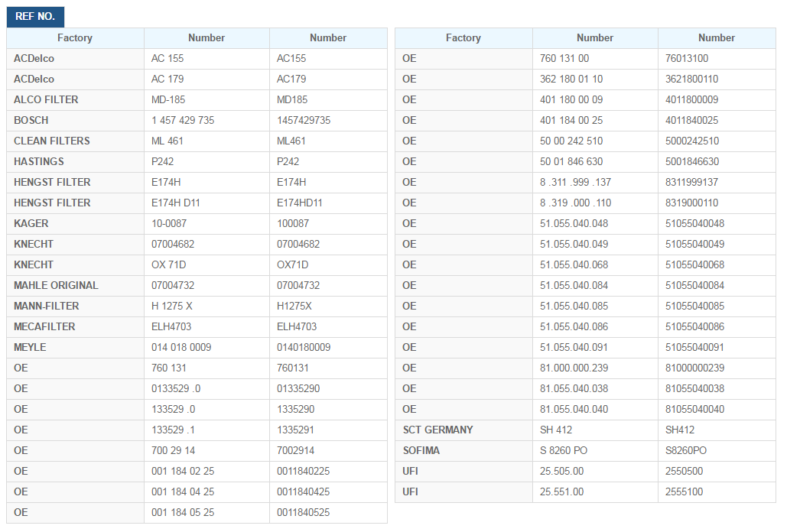Click the left table's Factory header
The height and width of the screenshot is (532, 787).
[75, 38]
